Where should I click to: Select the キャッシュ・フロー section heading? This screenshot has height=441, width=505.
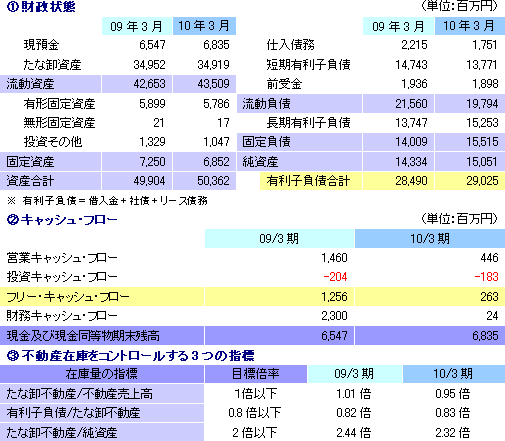click(x=62, y=220)
